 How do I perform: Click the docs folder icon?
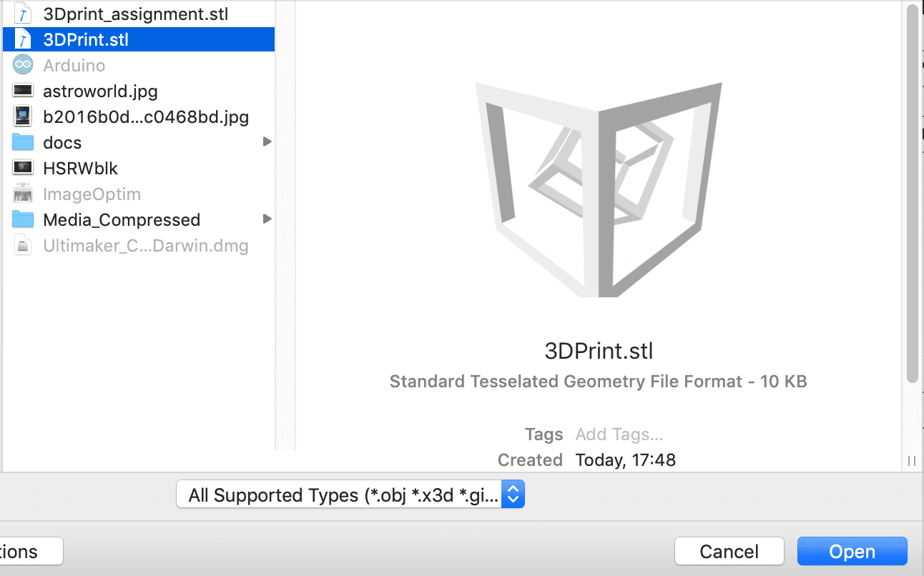[x=24, y=142]
